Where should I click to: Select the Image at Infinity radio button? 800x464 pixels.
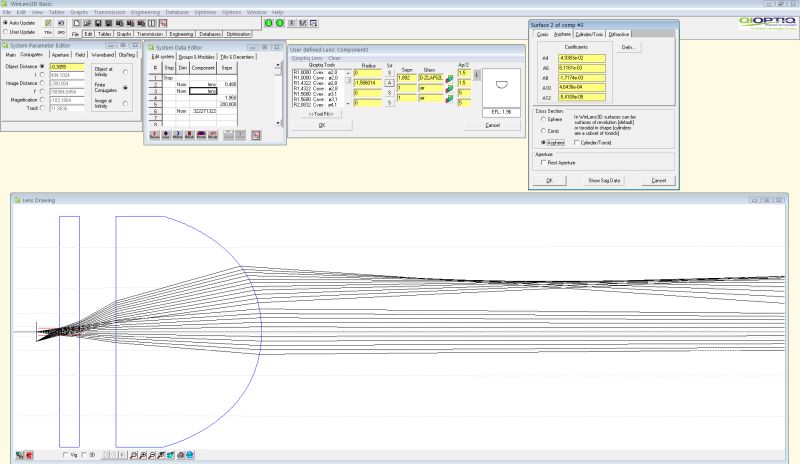(126, 103)
